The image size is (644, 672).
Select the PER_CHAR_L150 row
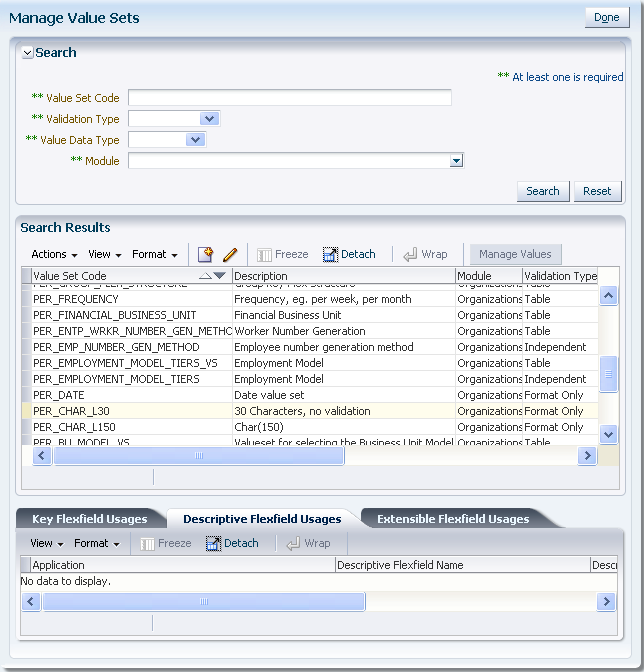(310, 427)
